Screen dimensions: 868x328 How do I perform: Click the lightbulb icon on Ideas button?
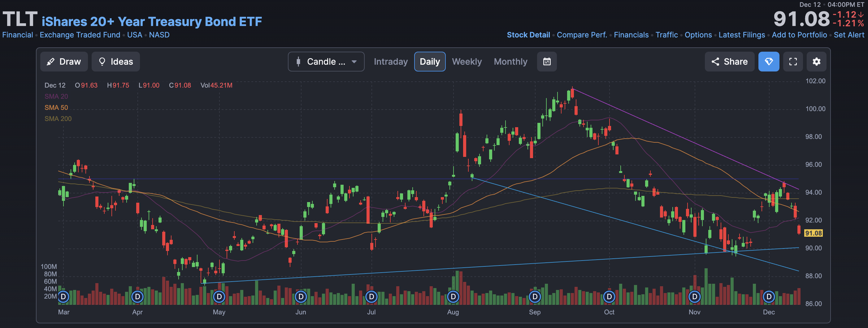coord(102,62)
